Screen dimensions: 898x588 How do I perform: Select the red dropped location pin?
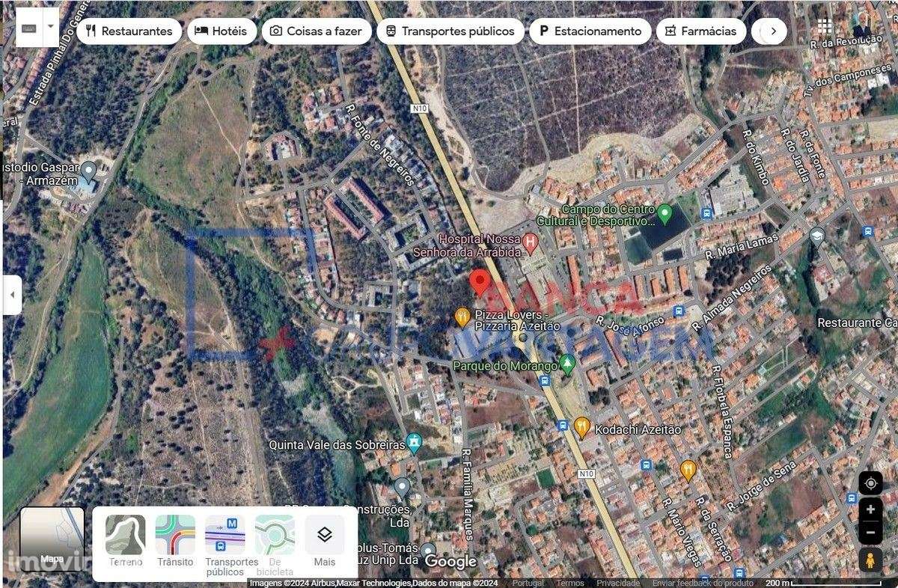pos(480,283)
